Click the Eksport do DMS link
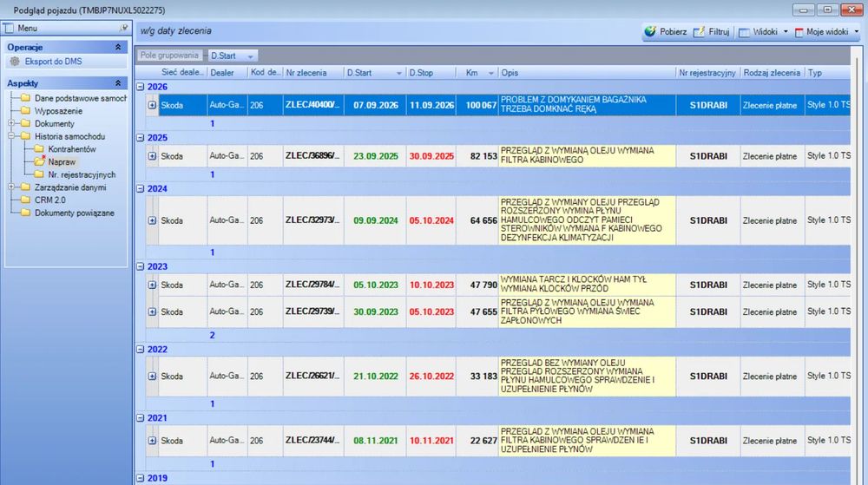This screenshot has height=485, width=868. [53, 62]
